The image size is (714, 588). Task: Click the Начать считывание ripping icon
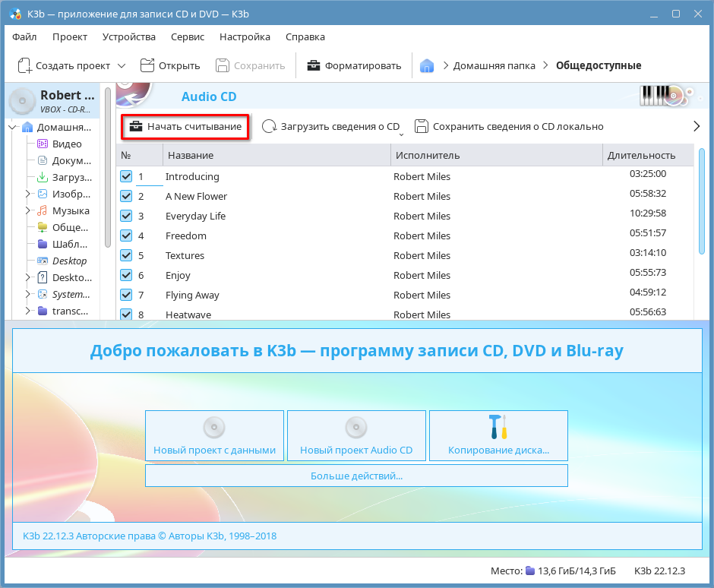click(x=136, y=127)
